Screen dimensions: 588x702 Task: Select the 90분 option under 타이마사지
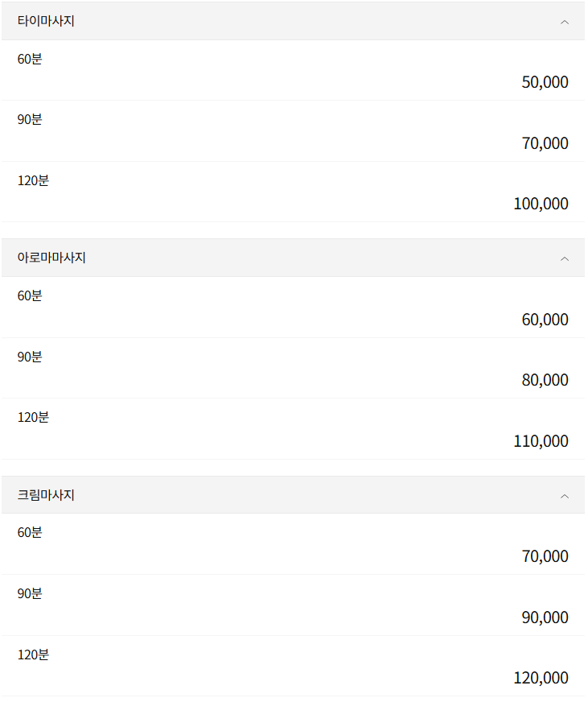coord(30,119)
